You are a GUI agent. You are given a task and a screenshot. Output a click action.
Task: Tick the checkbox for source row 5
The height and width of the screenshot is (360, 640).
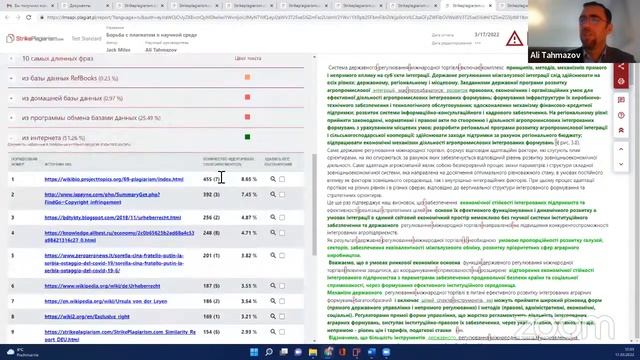point(282,256)
